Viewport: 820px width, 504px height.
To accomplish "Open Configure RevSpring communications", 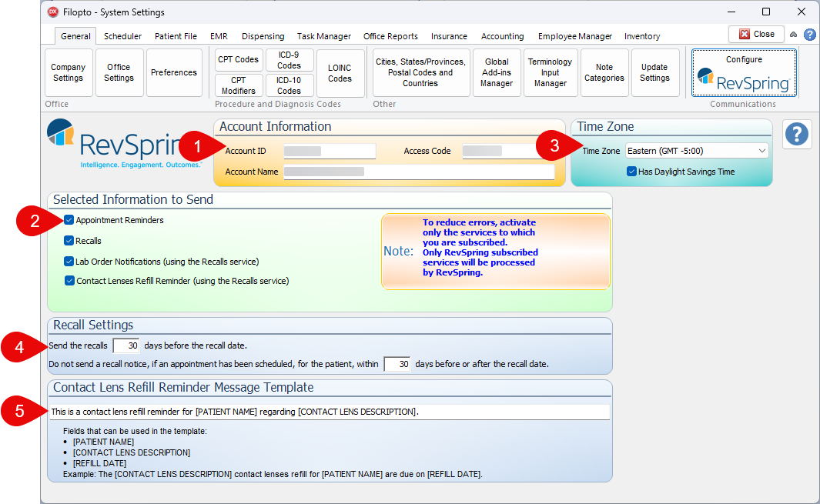I will (744, 72).
